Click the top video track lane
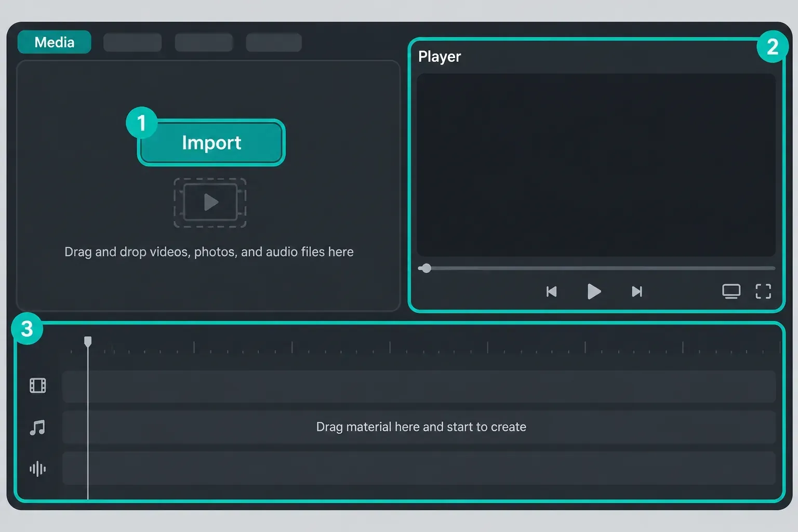798x532 pixels. (419, 387)
